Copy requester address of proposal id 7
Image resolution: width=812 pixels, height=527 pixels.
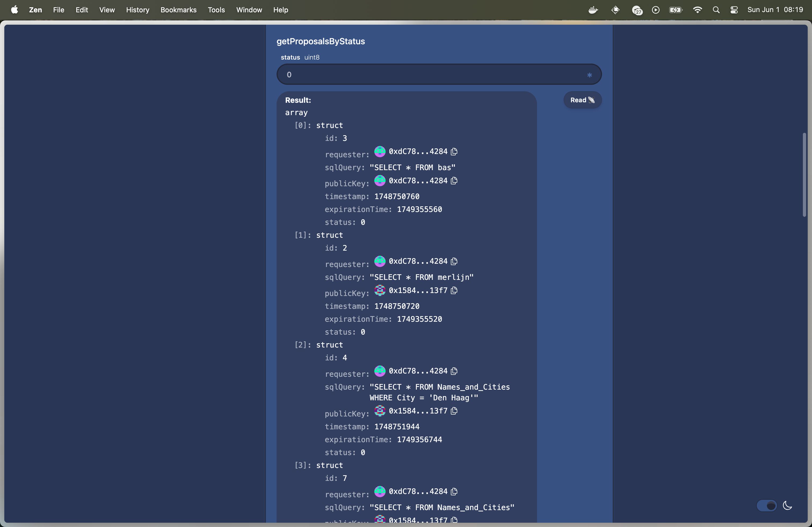pos(454,491)
